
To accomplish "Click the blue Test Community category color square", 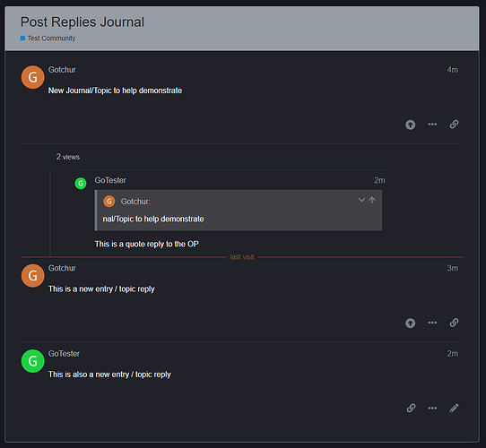I will 22,39.
